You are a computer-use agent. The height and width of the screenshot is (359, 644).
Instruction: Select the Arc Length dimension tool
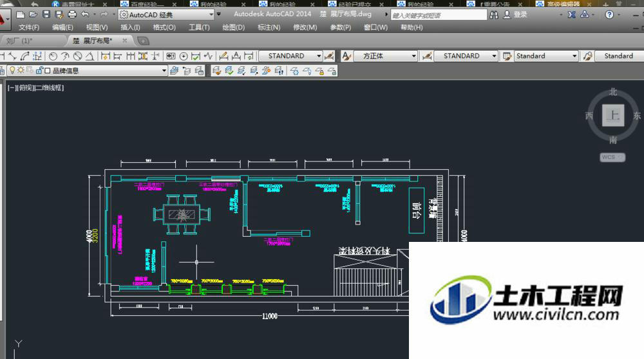[x=24, y=56]
